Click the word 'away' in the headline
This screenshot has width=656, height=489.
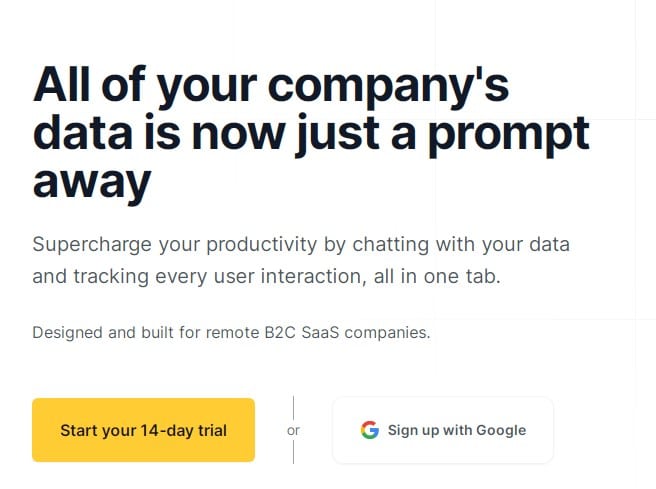92,183
